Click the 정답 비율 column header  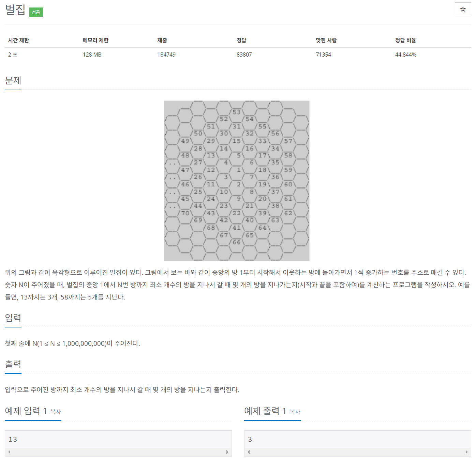[x=405, y=40]
